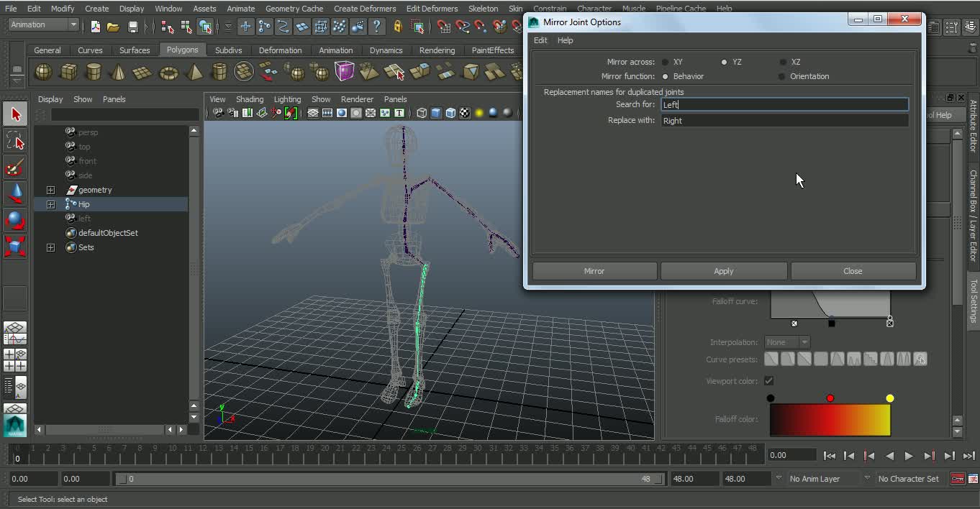Click the Replace with input field
The image size is (980, 509).
(x=784, y=121)
